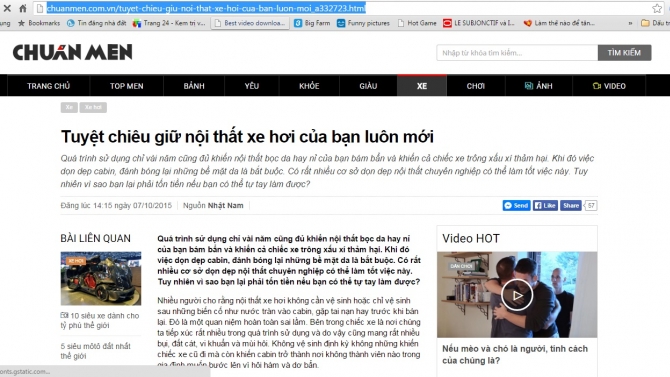The image size is (670, 377).
Task: Open 'Nếu mèo và chó là người' video title
Action: coord(515,354)
